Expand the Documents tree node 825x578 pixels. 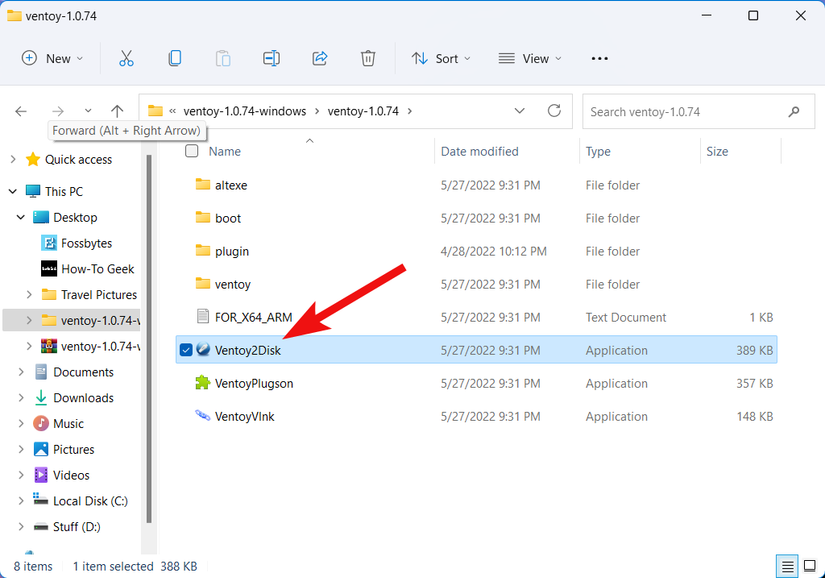tap(21, 372)
